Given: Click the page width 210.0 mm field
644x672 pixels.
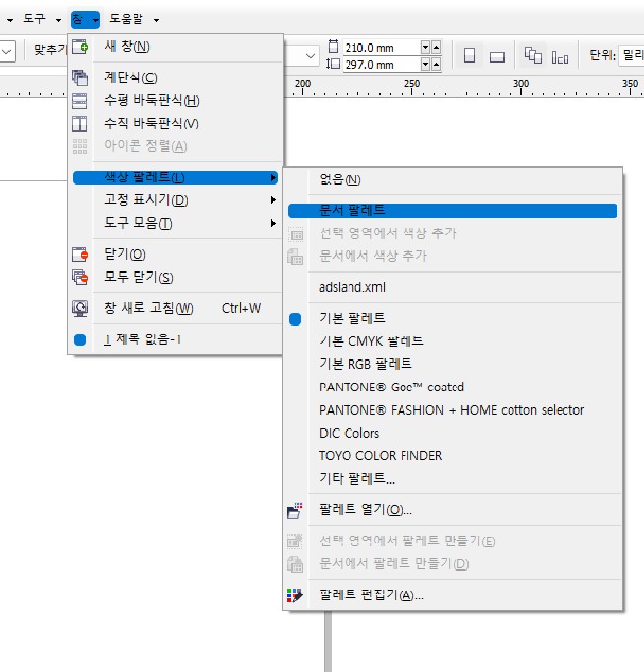Looking at the screenshot, I should (x=382, y=47).
